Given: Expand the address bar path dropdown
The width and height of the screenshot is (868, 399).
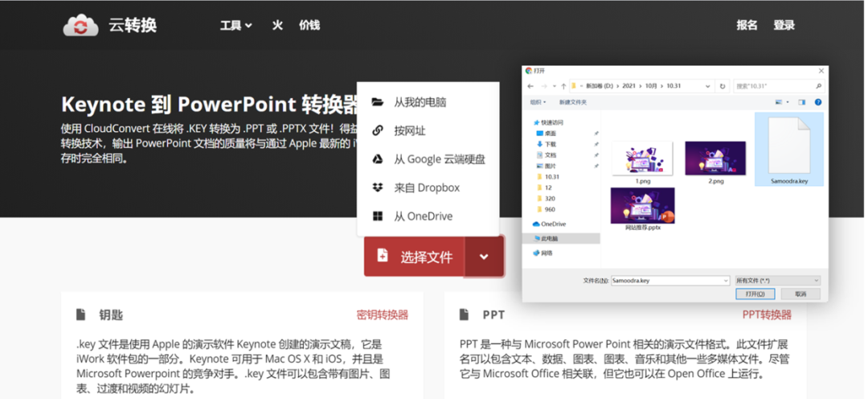Looking at the screenshot, I should click(707, 86).
